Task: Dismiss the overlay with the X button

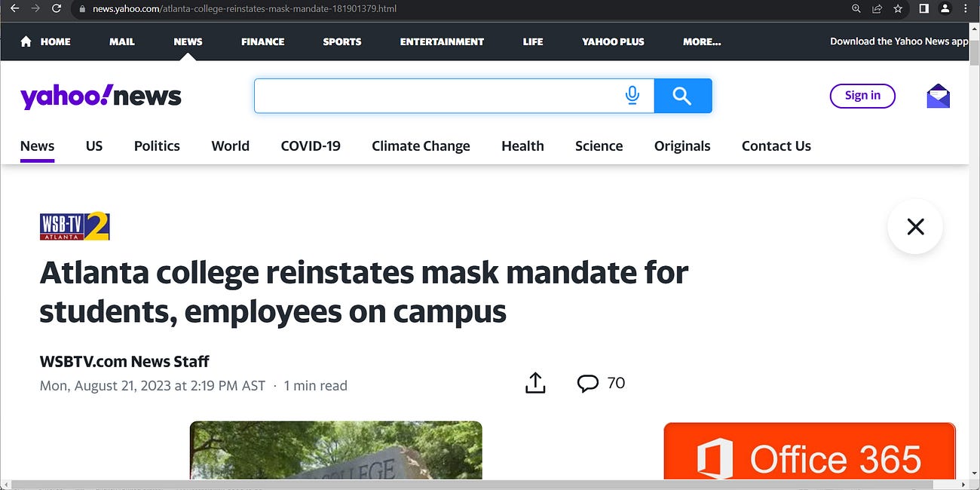Action: [x=915, y=226]
